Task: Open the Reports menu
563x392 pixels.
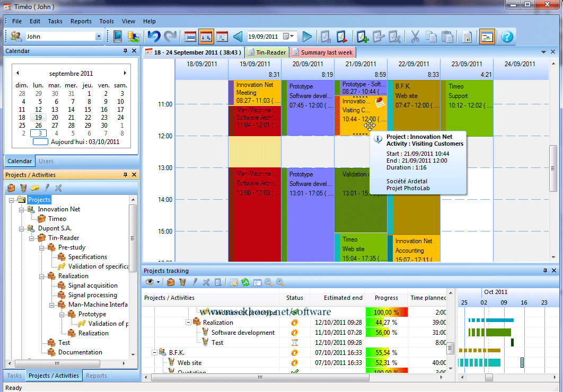Action: [x=81, y=21]
